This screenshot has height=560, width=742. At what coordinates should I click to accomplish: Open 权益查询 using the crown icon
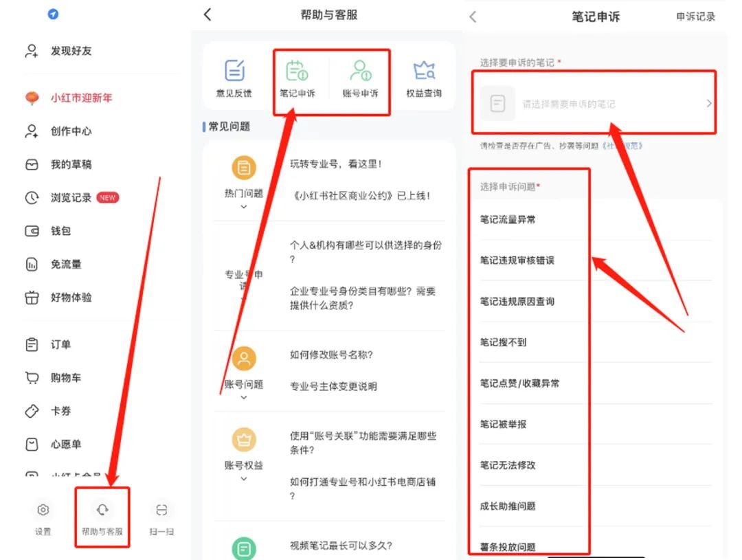coord(424,69)
